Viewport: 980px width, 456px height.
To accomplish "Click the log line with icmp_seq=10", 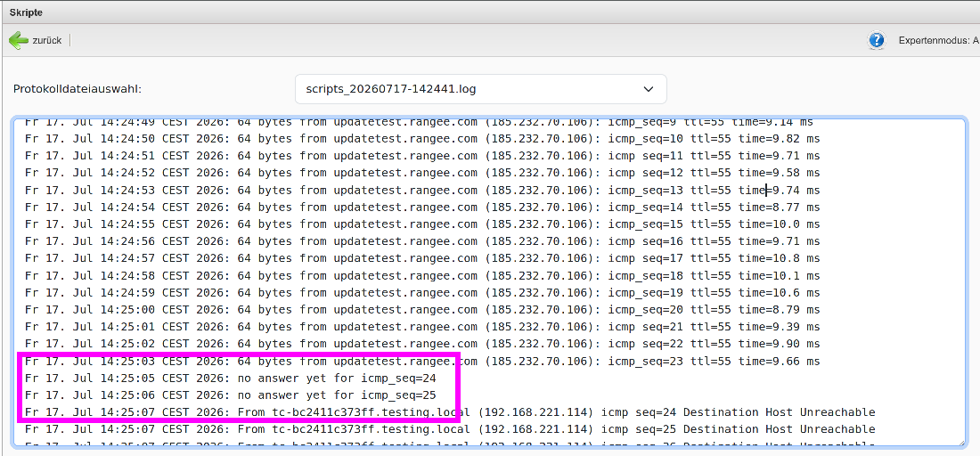I will click(422, 138).
